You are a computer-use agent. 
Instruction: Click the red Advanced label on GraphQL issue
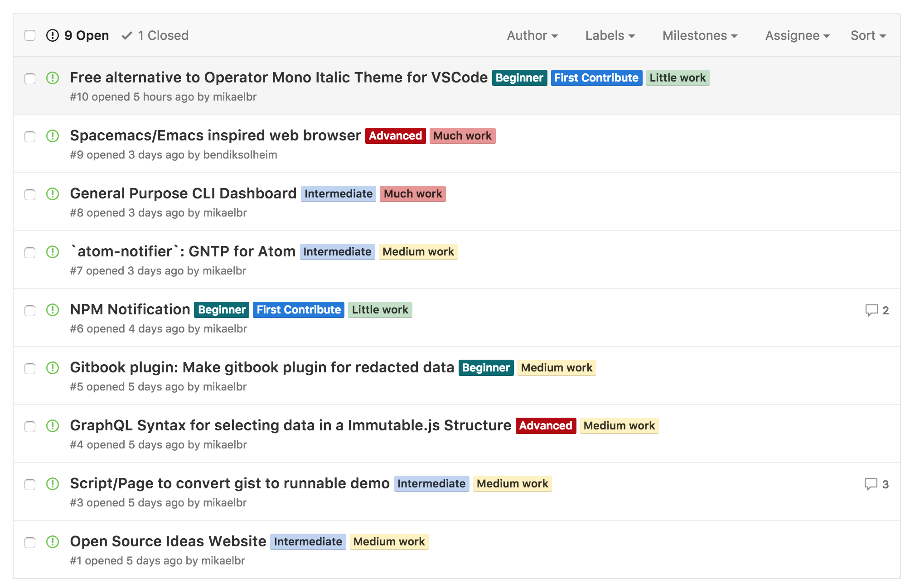click(x=545, y=426)
